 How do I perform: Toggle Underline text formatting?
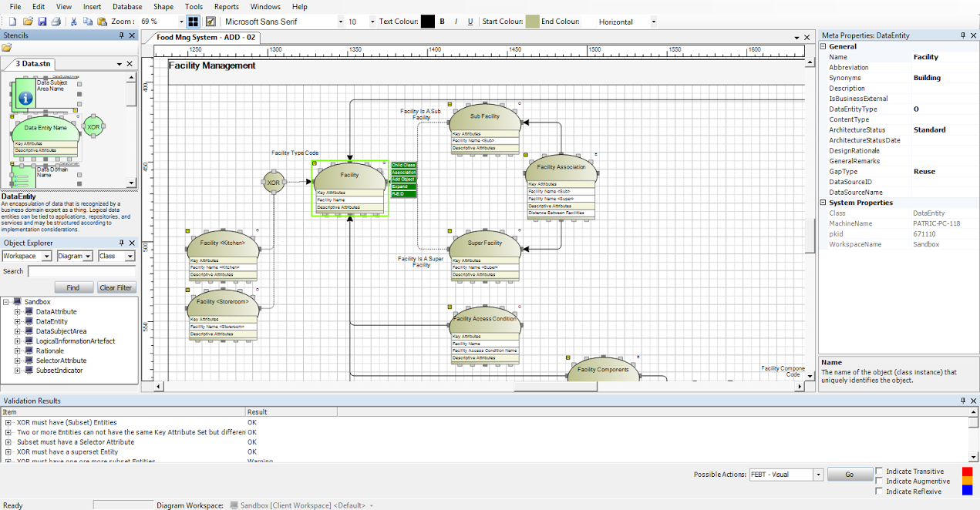(470, 22)
